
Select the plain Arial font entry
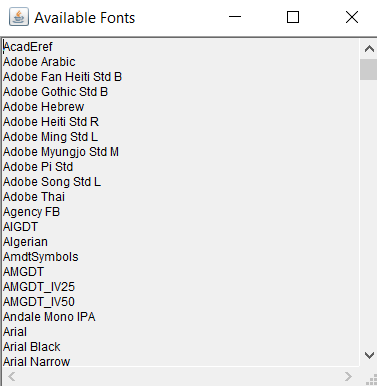(x=15, y=332)
